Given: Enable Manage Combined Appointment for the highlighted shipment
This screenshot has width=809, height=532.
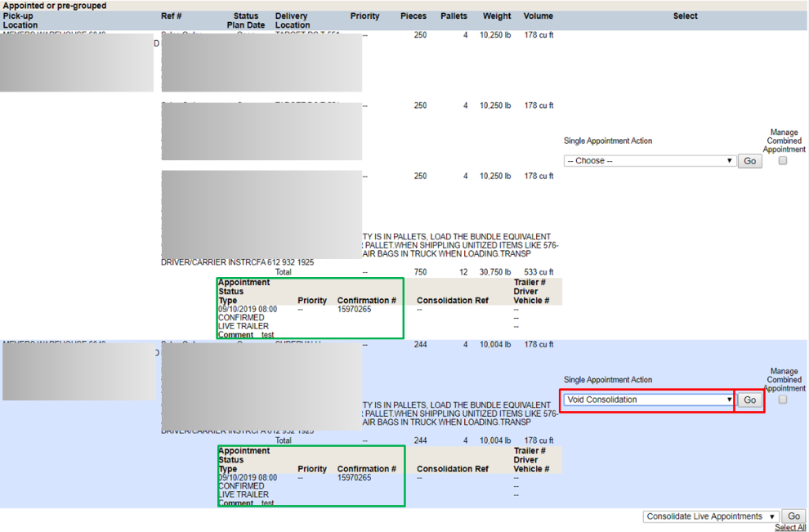Looking at the screenshot, I should click(x=782, y=400).
